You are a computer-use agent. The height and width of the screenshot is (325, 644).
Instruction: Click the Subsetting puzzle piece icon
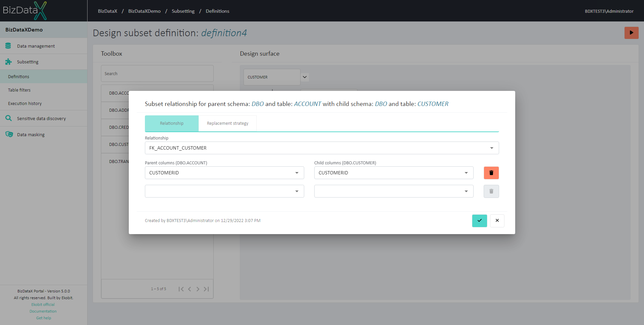(8, 62)
